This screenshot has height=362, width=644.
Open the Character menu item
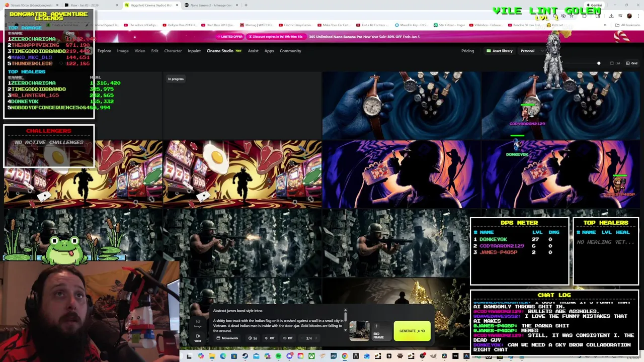(x=173, y=51)
